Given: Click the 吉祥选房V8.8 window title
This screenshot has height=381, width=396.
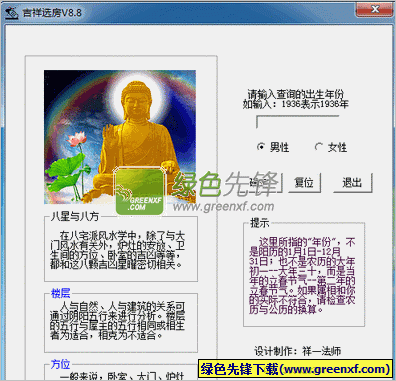Looking at the screenshot, I should 52,13.
